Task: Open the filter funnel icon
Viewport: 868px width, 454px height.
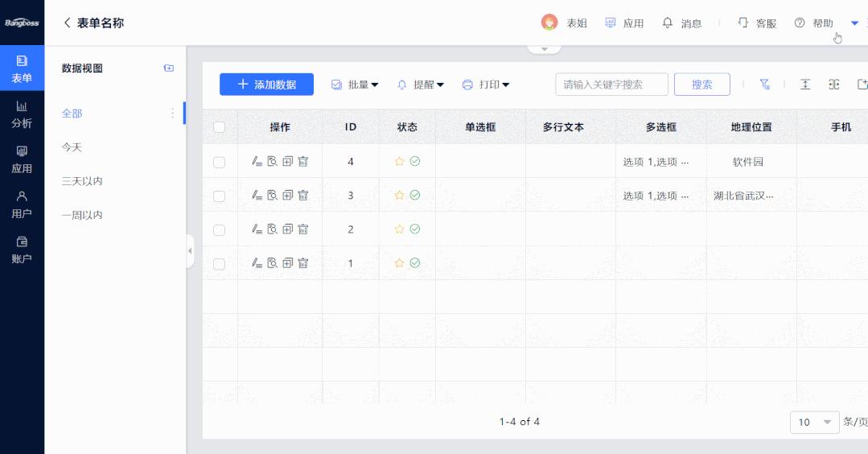Action: [764, 85]
